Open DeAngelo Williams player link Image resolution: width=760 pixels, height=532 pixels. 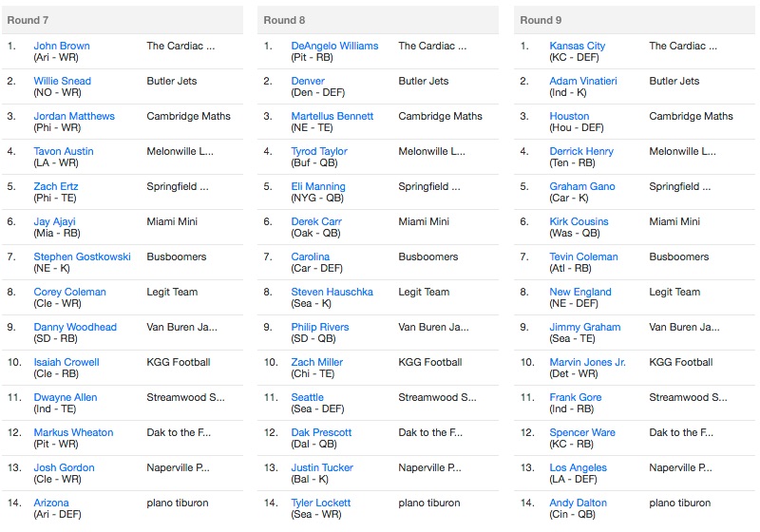coord(334,46)
